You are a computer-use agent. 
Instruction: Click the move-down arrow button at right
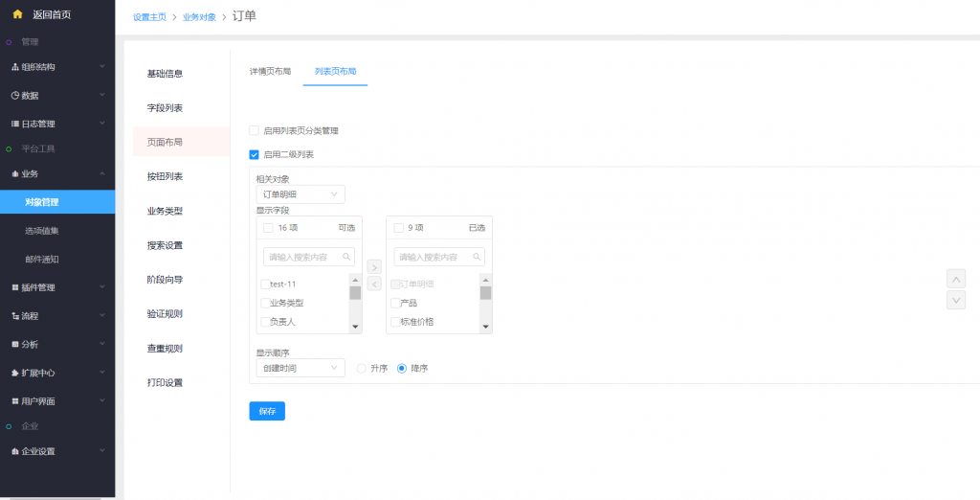click(x=955, y=300)
